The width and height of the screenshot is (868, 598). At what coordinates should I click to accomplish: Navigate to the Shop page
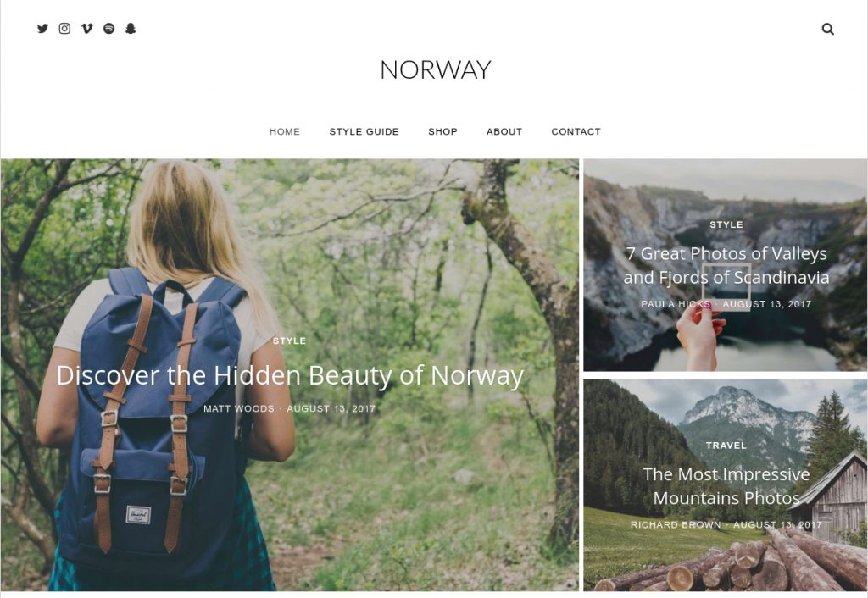point(442,131)
